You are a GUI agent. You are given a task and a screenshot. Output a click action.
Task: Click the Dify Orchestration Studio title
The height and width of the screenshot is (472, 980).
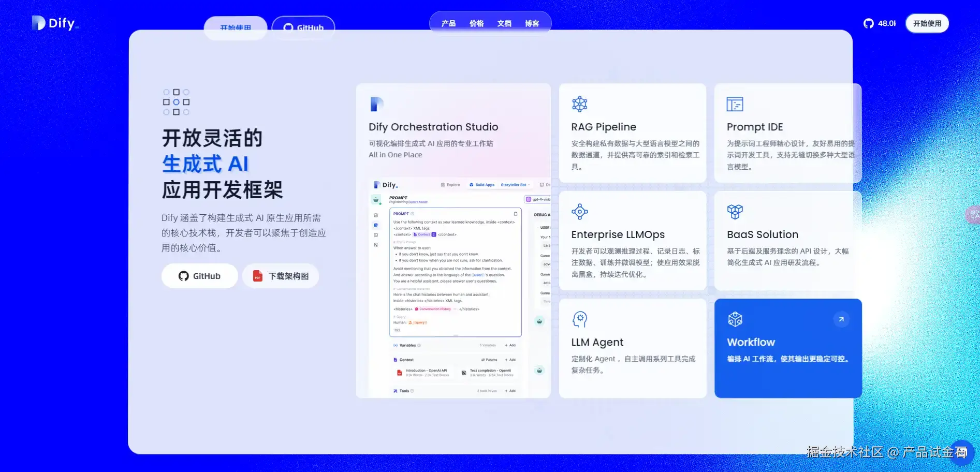pyautogui.click(x=433, y=127)
